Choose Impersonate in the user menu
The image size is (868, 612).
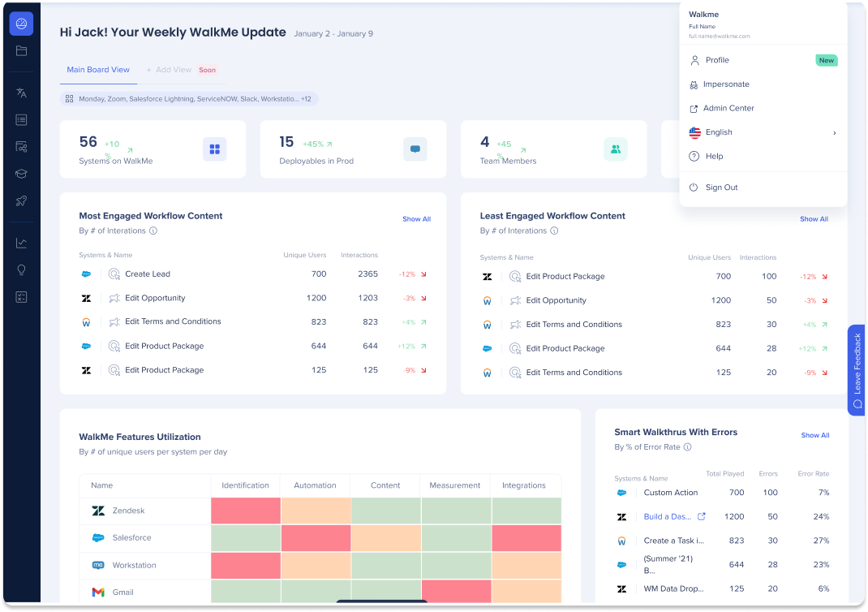click(727, 84)
